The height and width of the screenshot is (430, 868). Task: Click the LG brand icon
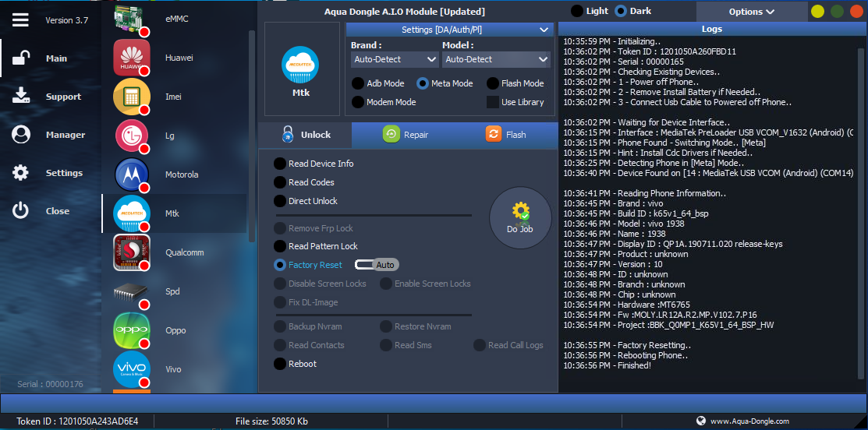tap(132, 136)
